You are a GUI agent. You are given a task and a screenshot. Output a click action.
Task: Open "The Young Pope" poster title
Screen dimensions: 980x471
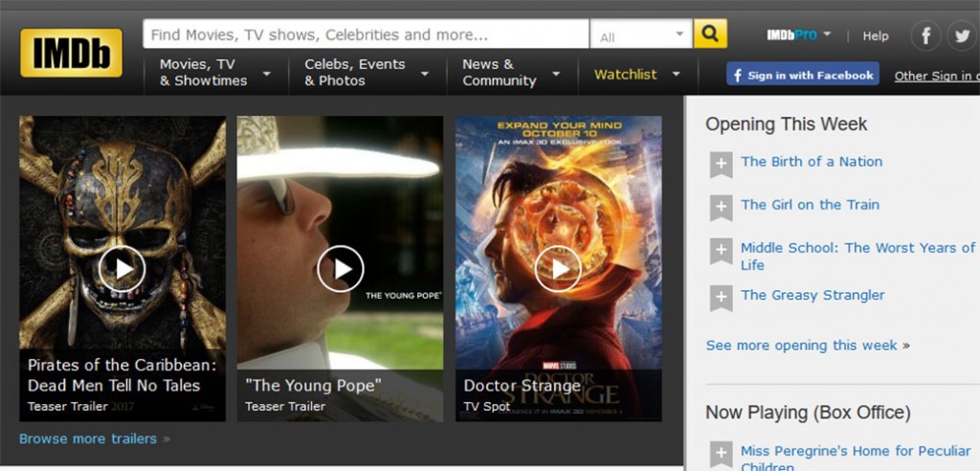313,385
